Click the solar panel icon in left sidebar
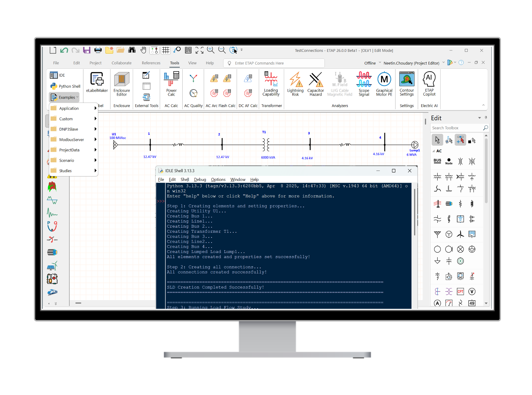 click(52, 266)
